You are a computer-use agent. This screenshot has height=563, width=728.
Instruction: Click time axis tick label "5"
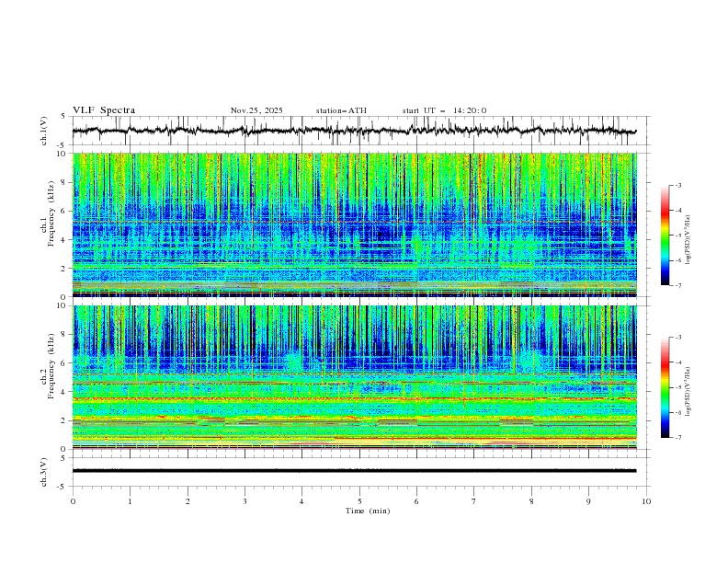pyautogui.click(x=359, y=501)
